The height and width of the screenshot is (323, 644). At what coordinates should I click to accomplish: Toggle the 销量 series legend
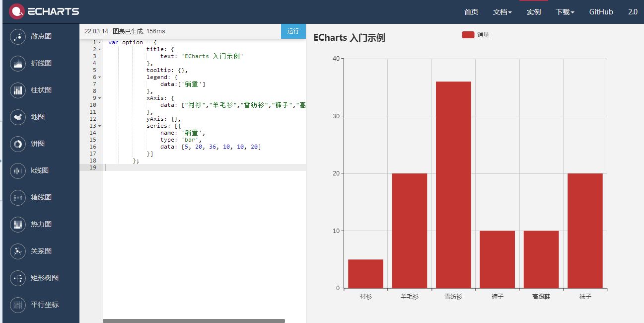click(468, 35)
